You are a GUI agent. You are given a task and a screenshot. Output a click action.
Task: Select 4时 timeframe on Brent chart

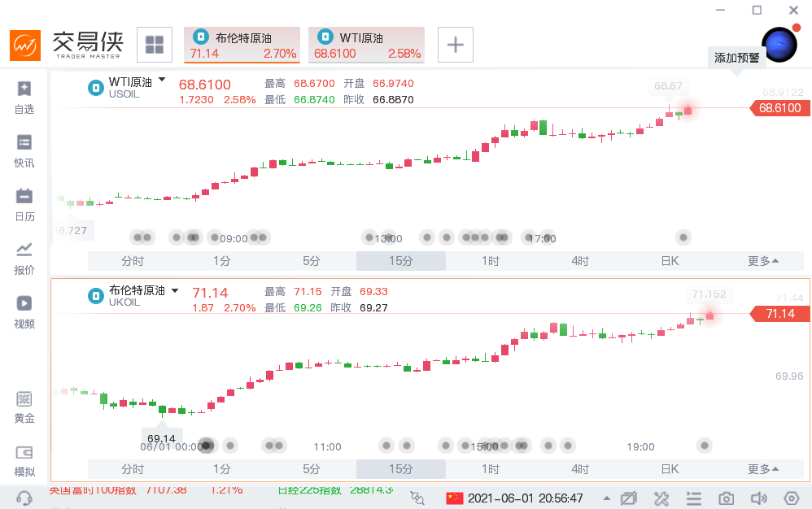point(580,469)
